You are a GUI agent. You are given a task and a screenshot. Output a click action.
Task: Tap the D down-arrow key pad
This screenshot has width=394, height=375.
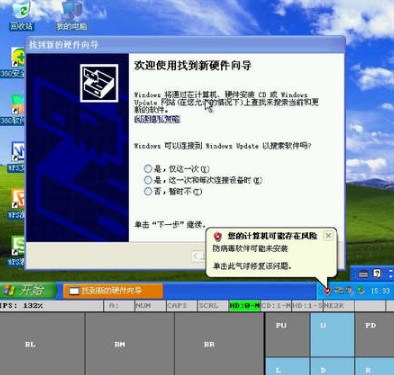[332, 366]
